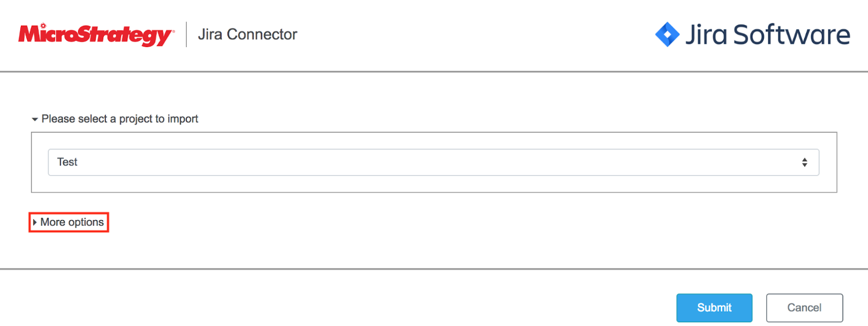
Task: Click the blue Jira diamond icon
Action: (x=667, y=35)
